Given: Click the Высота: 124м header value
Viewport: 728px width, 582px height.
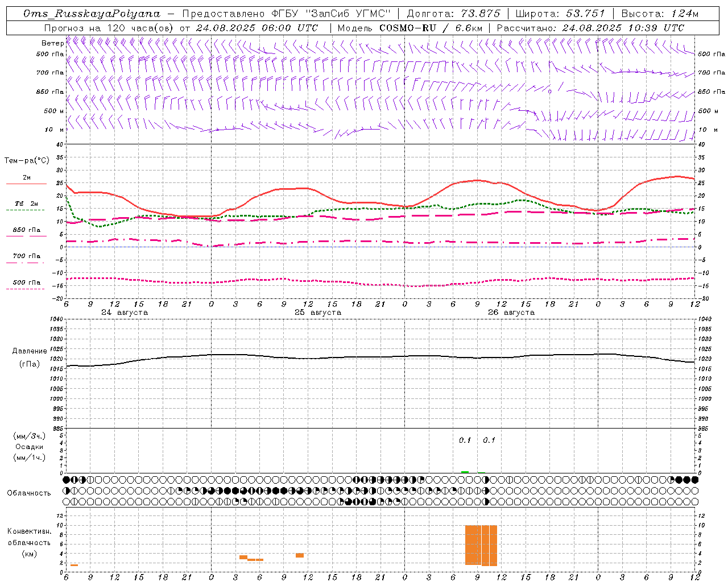Looking at the screenshot, I should pyautogui.click(x=660, y=14).
